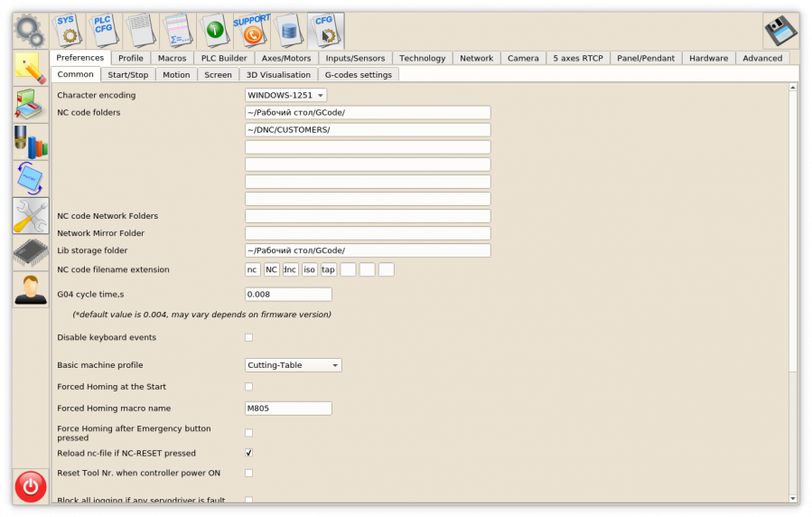
Task: Click the red power button
Action: point(31,486)
